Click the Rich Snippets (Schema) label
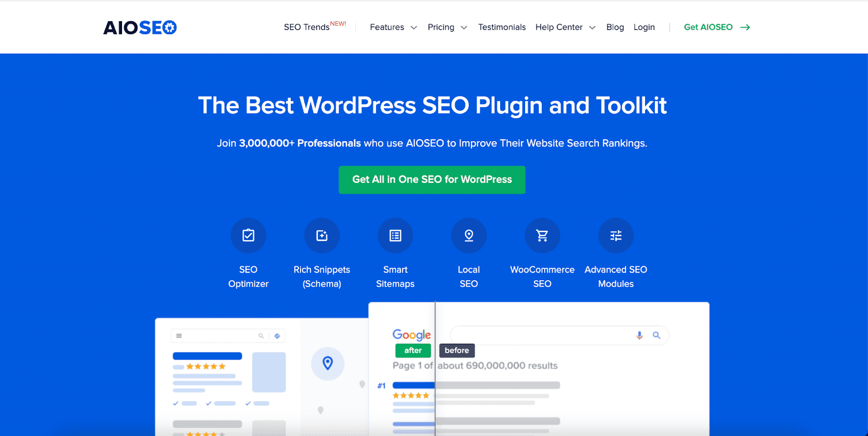This screenshot has width=868, height=436. [x=322, y=277]
